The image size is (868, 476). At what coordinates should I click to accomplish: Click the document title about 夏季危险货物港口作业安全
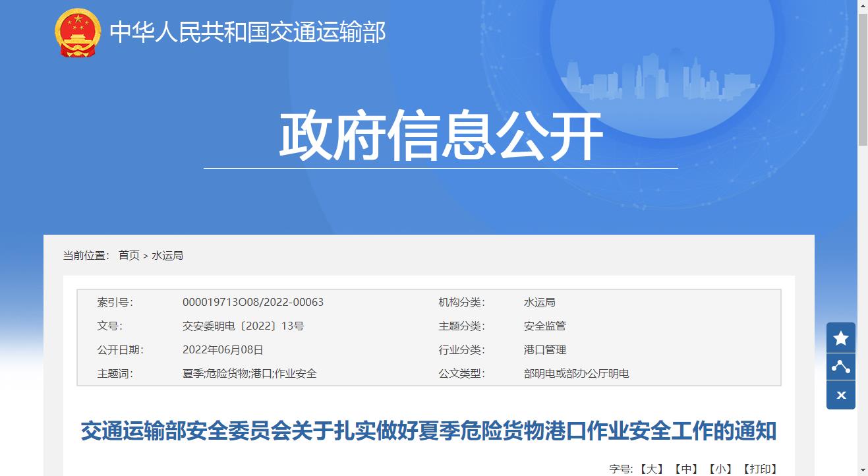(428, 432)
